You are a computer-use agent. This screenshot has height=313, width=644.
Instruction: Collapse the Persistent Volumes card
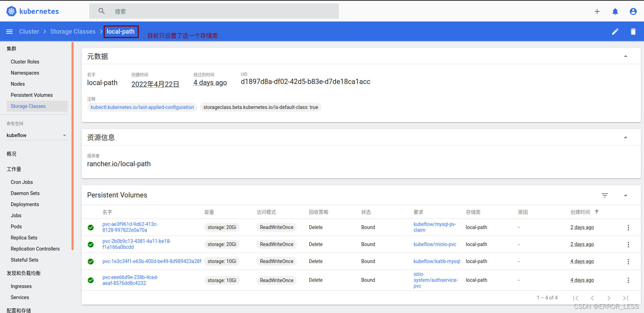pyautogui.click(x=626, y=195)
